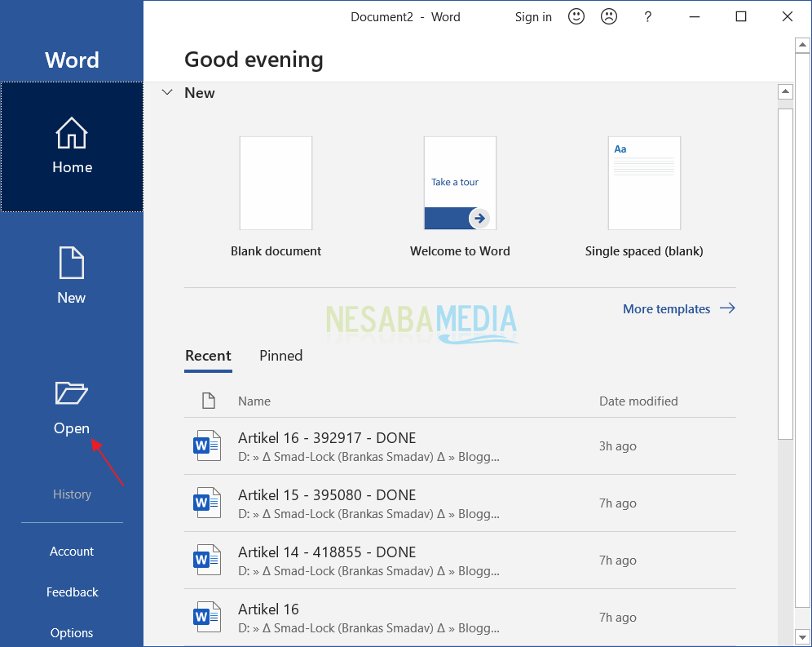Viewport: 812px width, 647px height.
Task: Open Artikel 16 - 392917 - DONE file name
Action: 327,438
